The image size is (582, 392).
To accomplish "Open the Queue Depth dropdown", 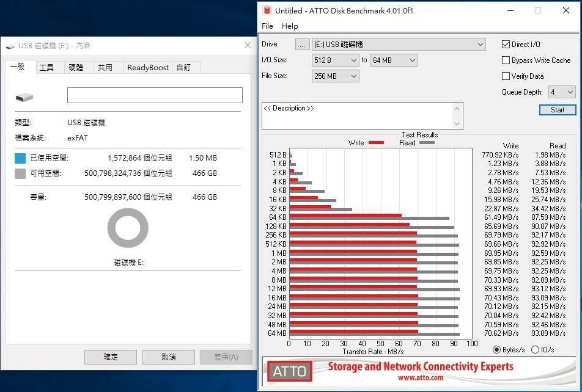I will tap(562, 92).
